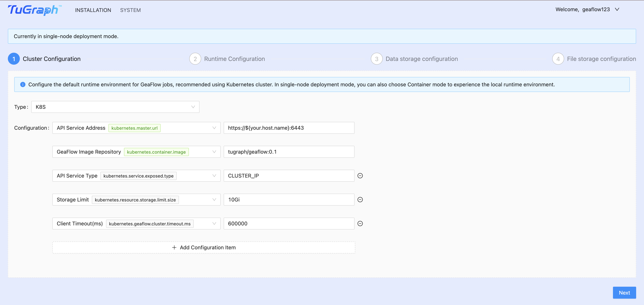Remove the API Service Type configuration row
The image size is (644, 305).
point(360,176)
